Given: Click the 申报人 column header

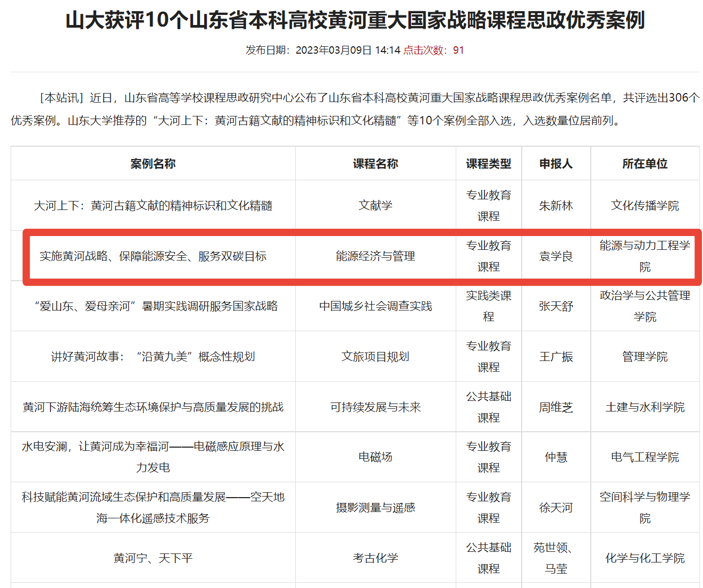Looking at the screenshot, I should pyautogui.click(x=556, y=164).
